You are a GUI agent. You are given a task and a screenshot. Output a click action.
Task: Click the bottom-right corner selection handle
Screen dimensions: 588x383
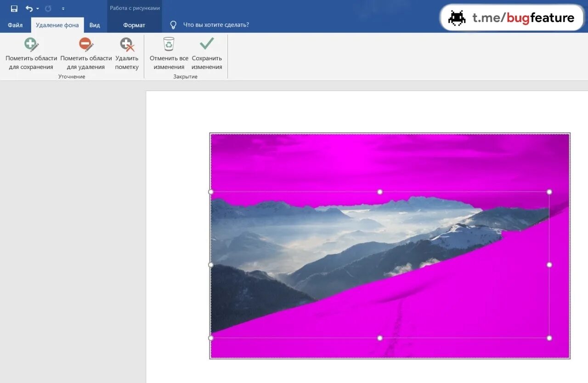pyautogui.click(x=549, y=338)
